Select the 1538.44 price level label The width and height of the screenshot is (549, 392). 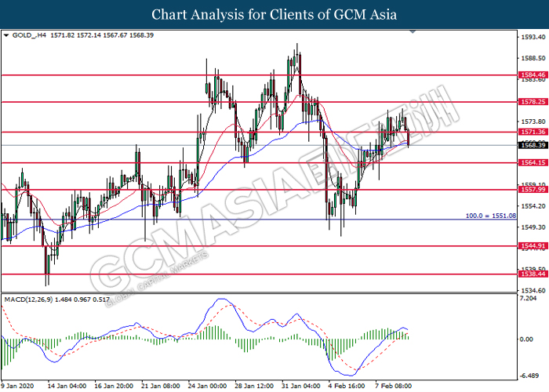coord(533,274)
